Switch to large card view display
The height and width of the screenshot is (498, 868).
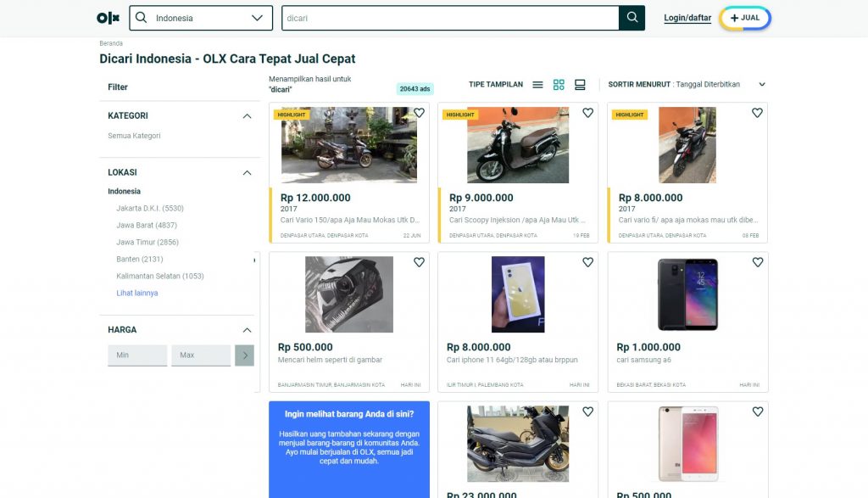(580, 85)
